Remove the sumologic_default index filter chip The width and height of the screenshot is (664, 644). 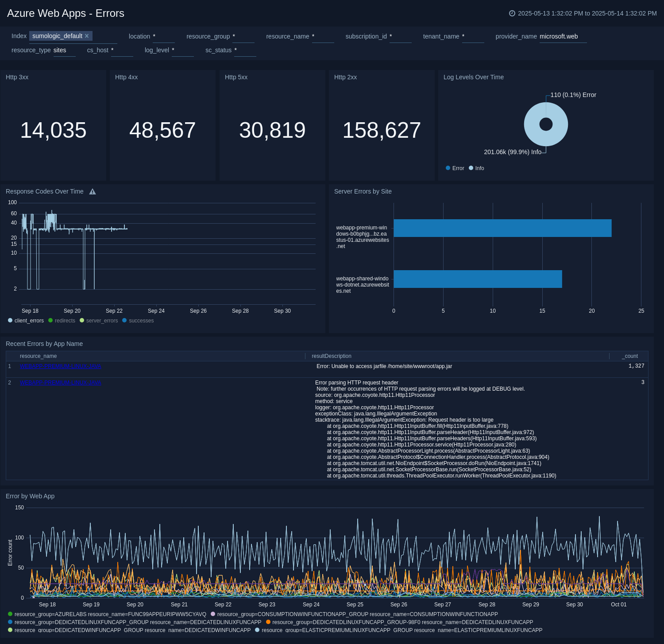pyautogui.click(x=87, y=36)
